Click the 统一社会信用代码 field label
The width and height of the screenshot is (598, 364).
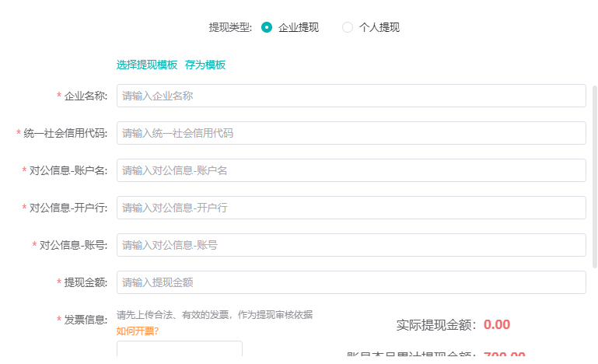(x=65, y=133)
